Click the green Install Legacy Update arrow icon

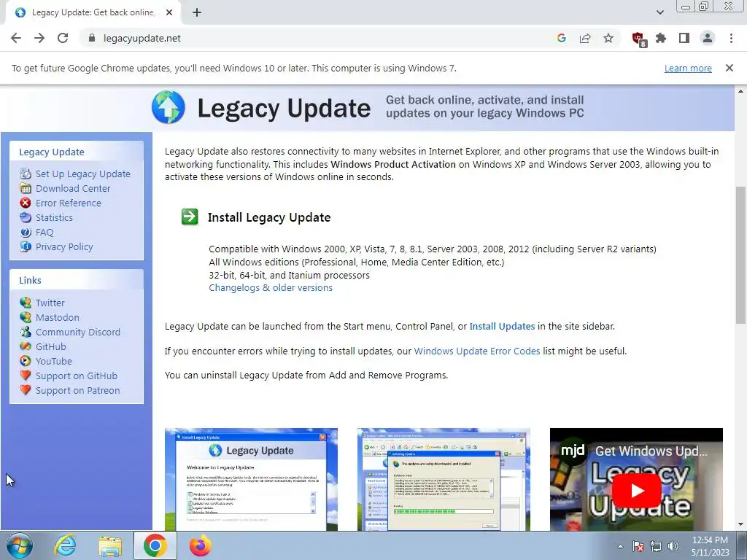pos(190,217)
